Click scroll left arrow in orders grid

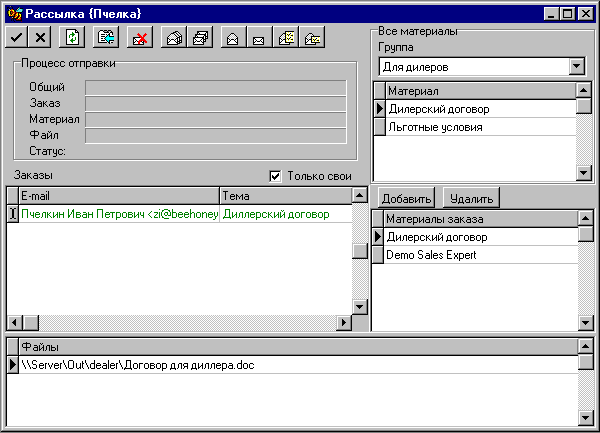pyautogui.click(x=15, y=322)
